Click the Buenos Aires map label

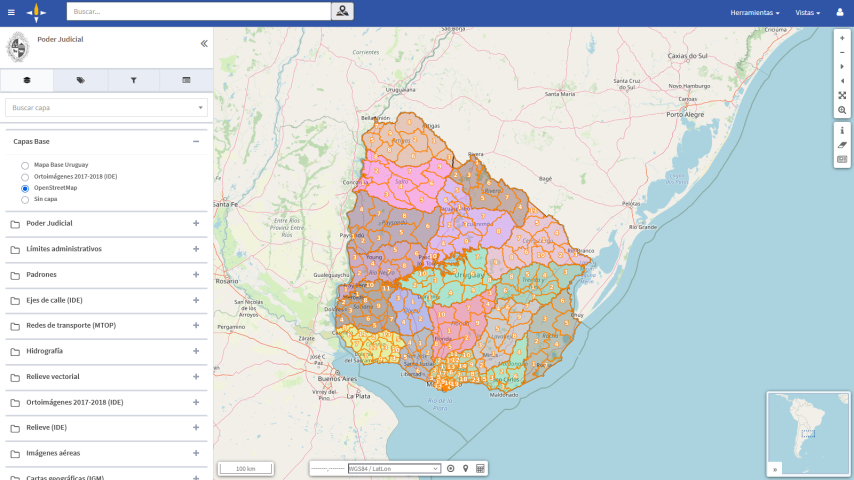coord(337,378)
